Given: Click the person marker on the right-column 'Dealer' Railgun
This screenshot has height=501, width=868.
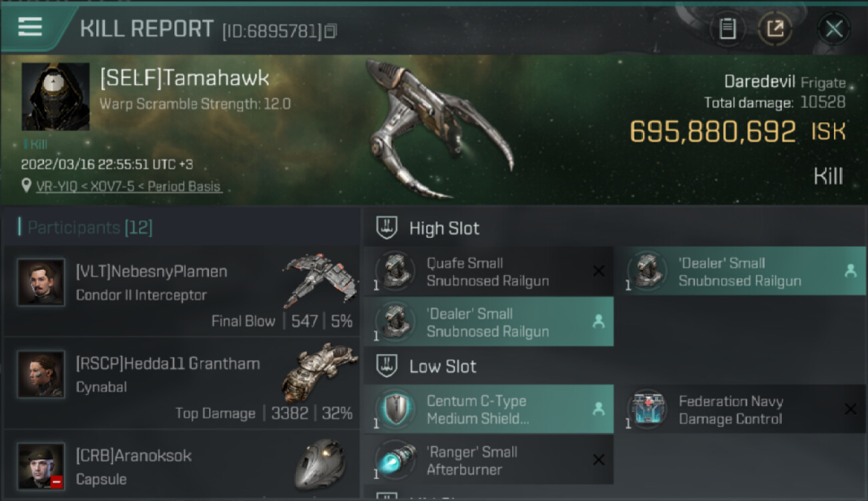Looking at the screenshot, I should coord(850,271).
